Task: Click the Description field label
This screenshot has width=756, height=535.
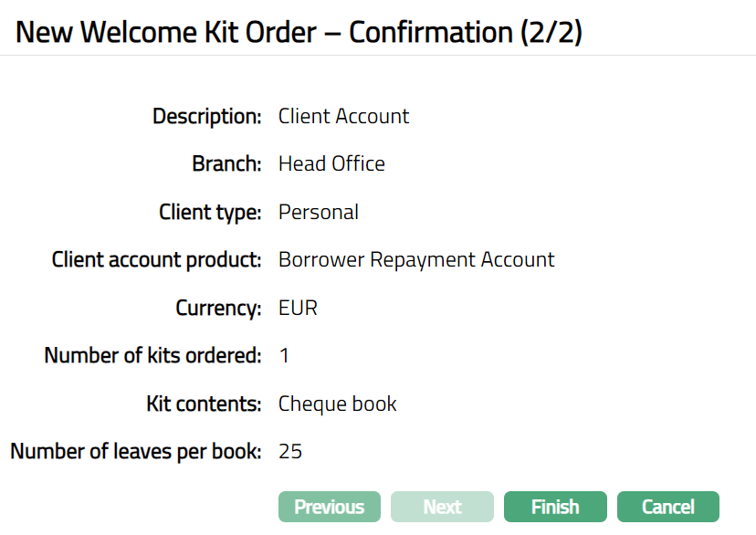Action: (x=207, y=117)
